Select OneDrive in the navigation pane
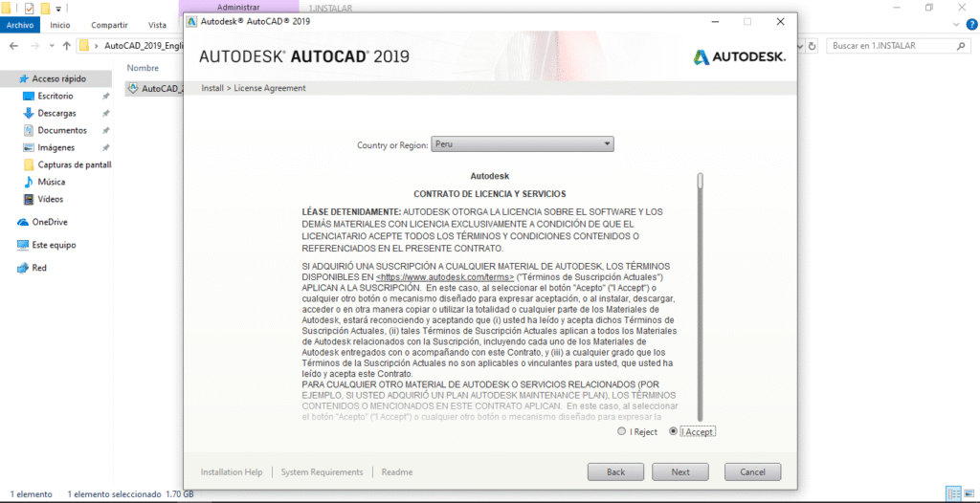980x503 pixels. 50,222
